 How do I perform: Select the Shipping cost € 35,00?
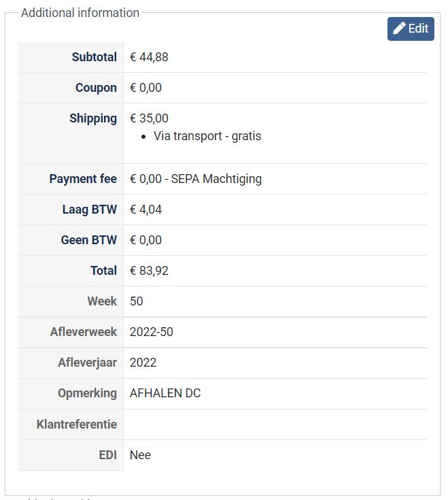pyautogui.click(x=149, y=118)
